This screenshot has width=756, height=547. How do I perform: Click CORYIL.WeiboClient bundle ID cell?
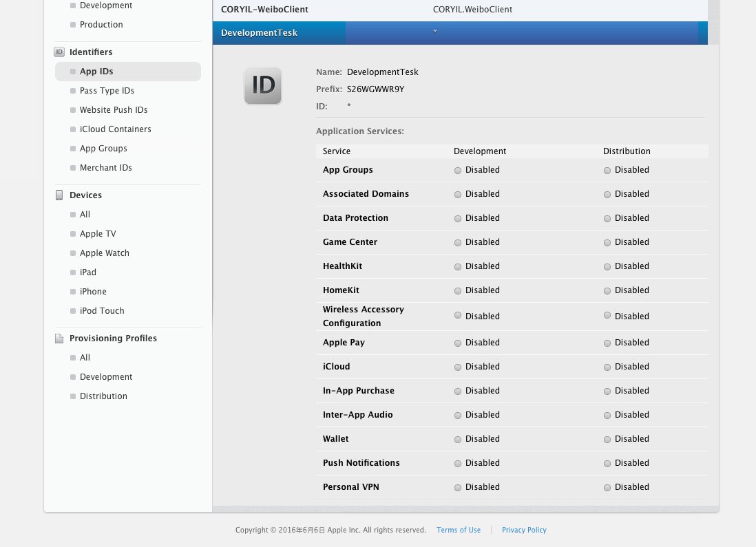coord(472,10)
